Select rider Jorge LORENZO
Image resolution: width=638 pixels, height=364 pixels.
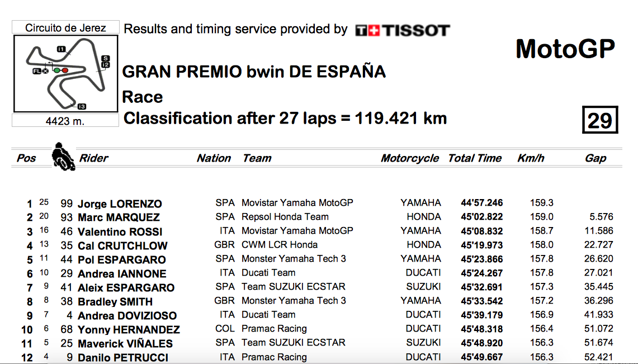click(120, 204)
